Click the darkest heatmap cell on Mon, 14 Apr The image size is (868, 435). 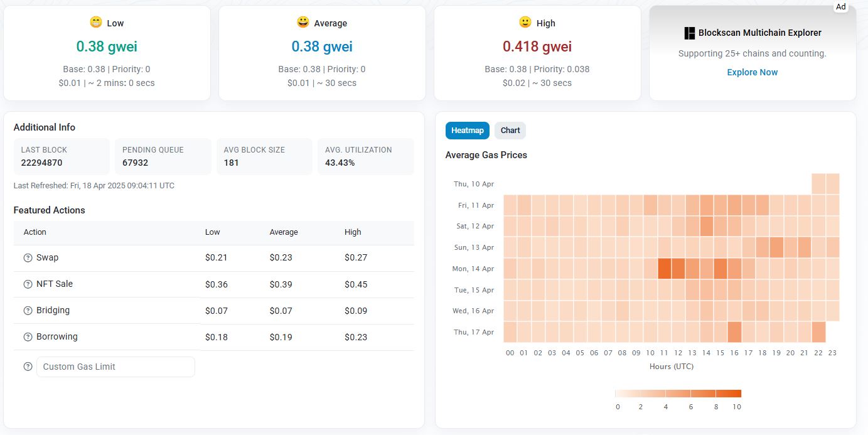[665, 269]
